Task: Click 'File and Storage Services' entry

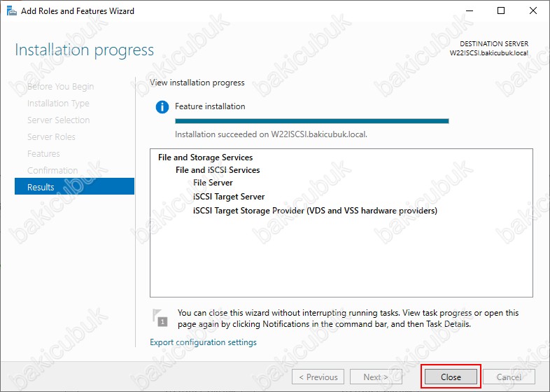Action: [x=205, y=157]
